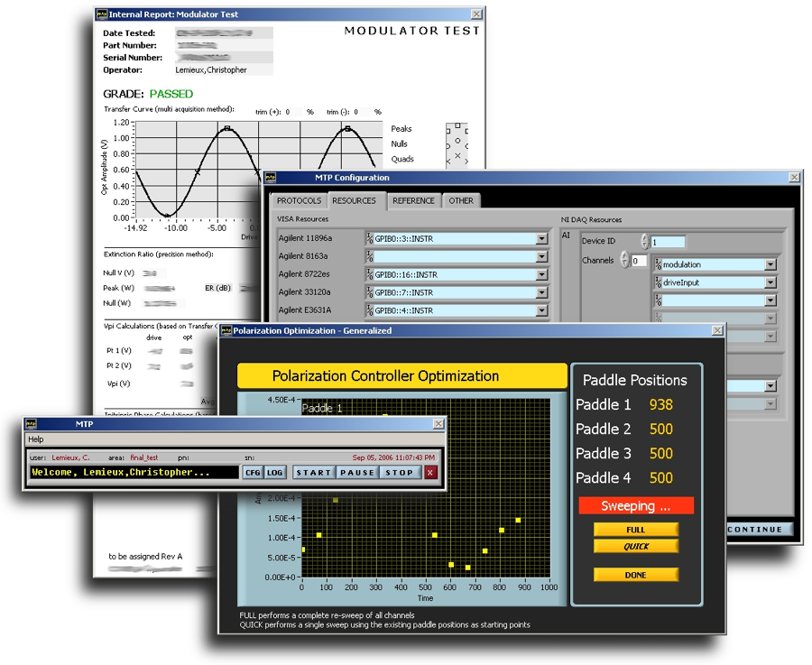Expand the Agilent 11896a VISA resource dropdown
Screen dimensions: 812x665
point(541,239)
